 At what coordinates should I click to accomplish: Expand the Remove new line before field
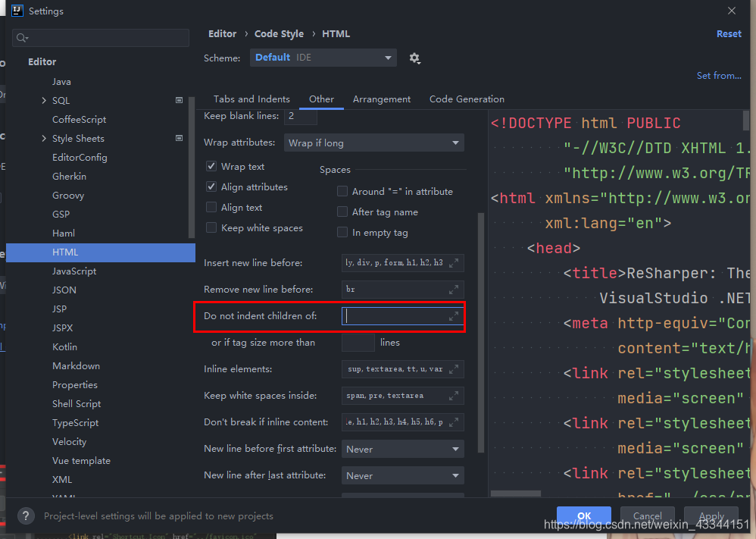[x=453, y=290]
